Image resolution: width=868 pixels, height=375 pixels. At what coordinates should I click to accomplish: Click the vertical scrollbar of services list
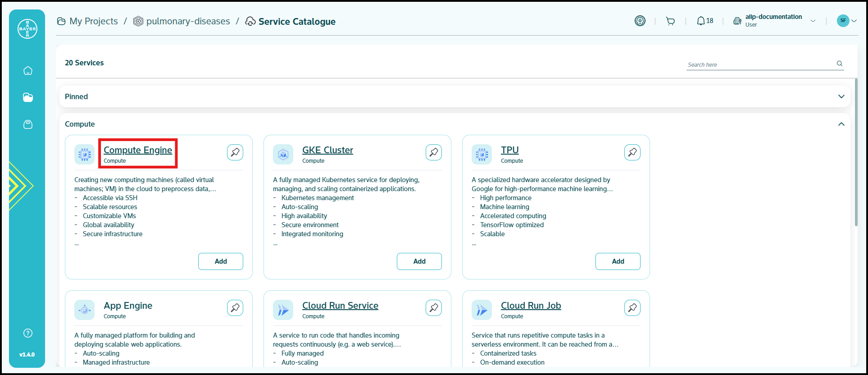tap(856, 153)
